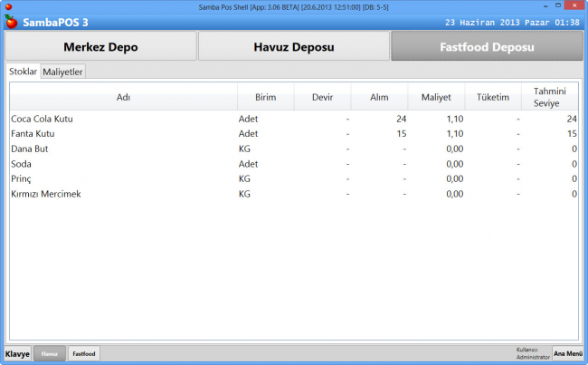Switch to Havuz Deposu warehouse

[293, 46]
